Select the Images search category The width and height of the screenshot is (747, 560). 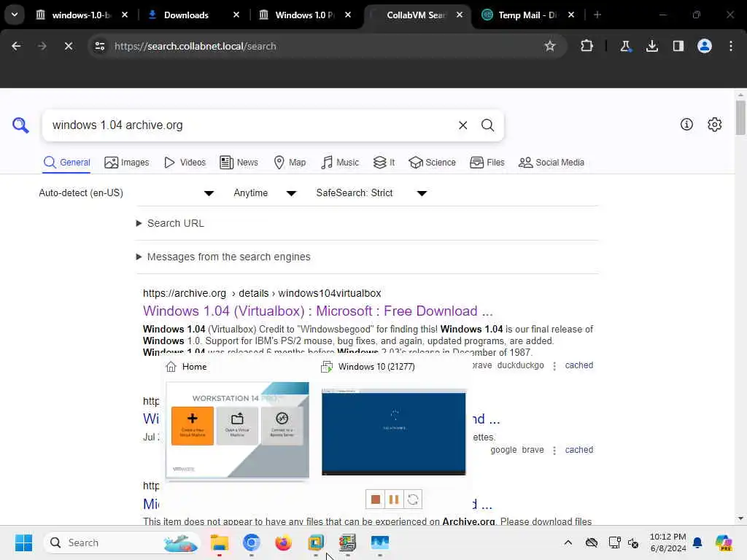click(127, 163)
